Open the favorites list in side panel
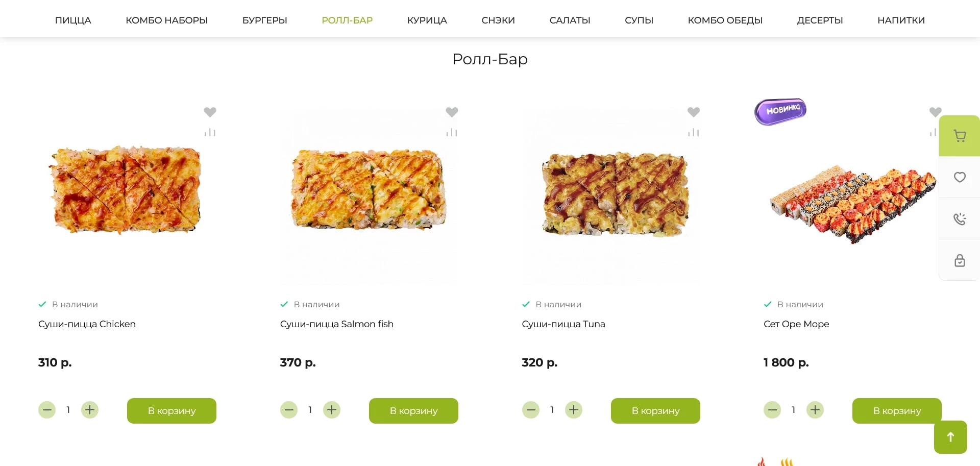 point(960,177)
